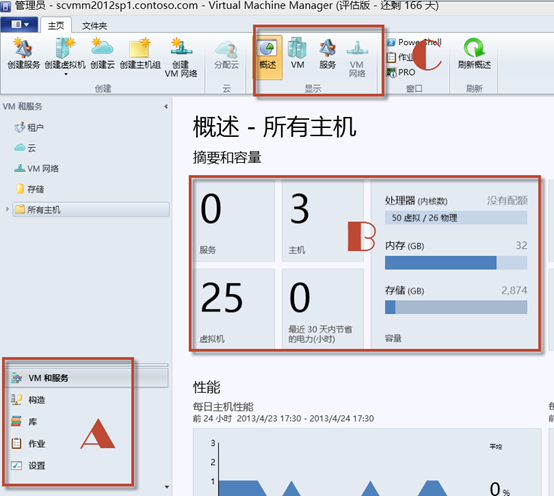Switch to the 主页 ribbon tab
554x496 pixels.
pyautogui.click(x=56, y=25)
